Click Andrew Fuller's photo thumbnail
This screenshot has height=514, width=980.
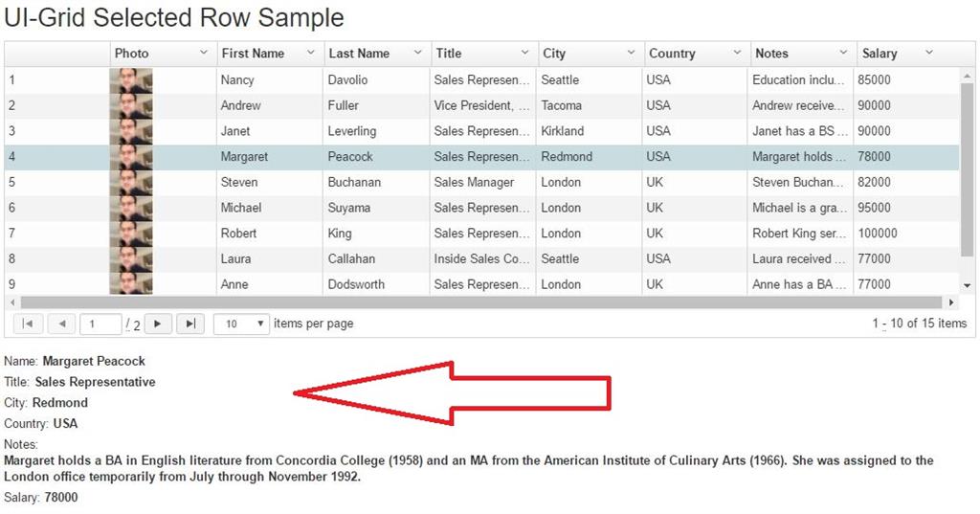click(x=131, y=106)
